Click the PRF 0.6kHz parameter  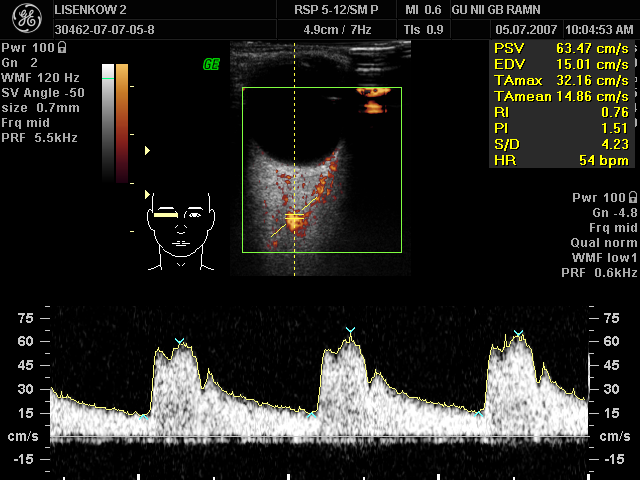point(599,273)
